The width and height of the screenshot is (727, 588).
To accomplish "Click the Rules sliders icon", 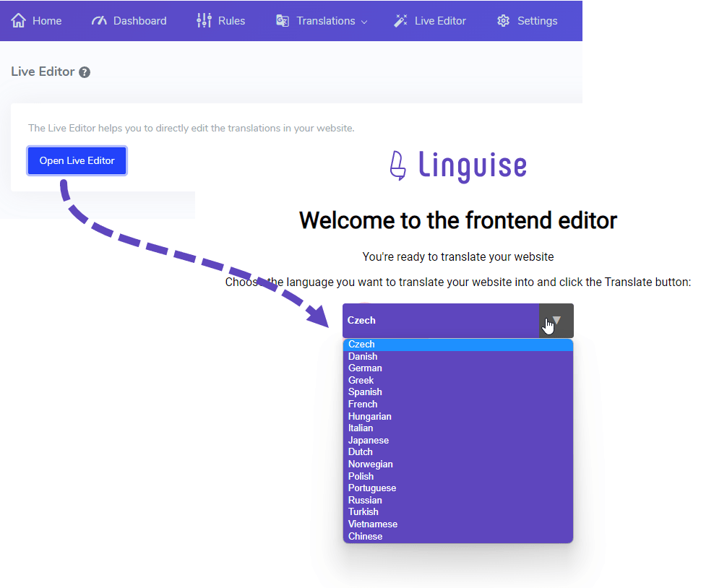I will click(204, 21).
